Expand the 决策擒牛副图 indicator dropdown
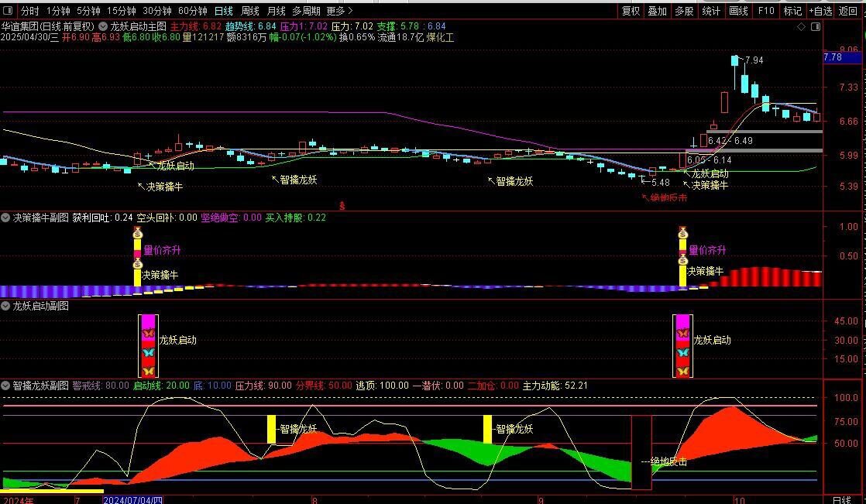This screenshot has width=866, height=504. (5, 218)
